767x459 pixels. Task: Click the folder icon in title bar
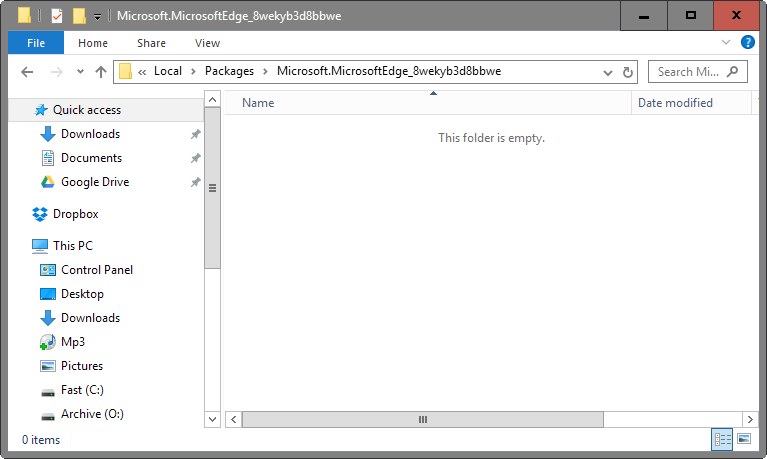[x=24, y=15]
